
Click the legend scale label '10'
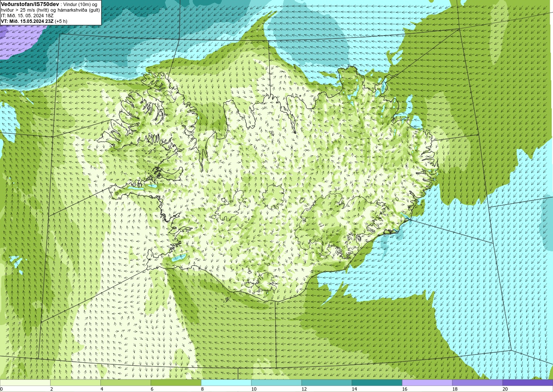pyautogui.click(x=254, y=389)
